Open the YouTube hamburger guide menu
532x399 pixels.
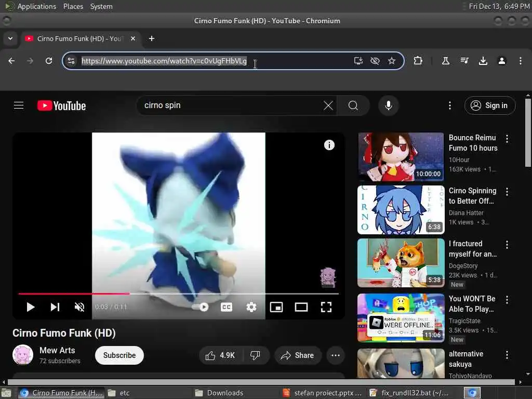click(19, 105)
